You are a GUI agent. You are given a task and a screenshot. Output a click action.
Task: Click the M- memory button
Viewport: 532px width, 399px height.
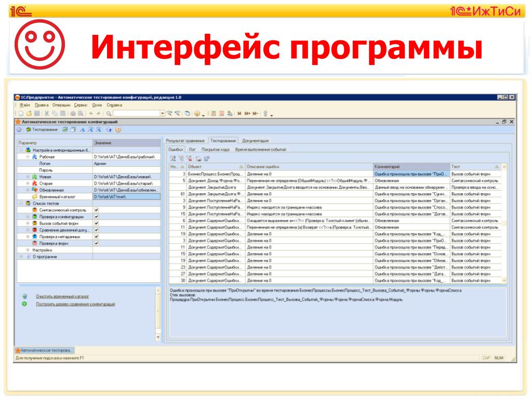pos(256,114)
